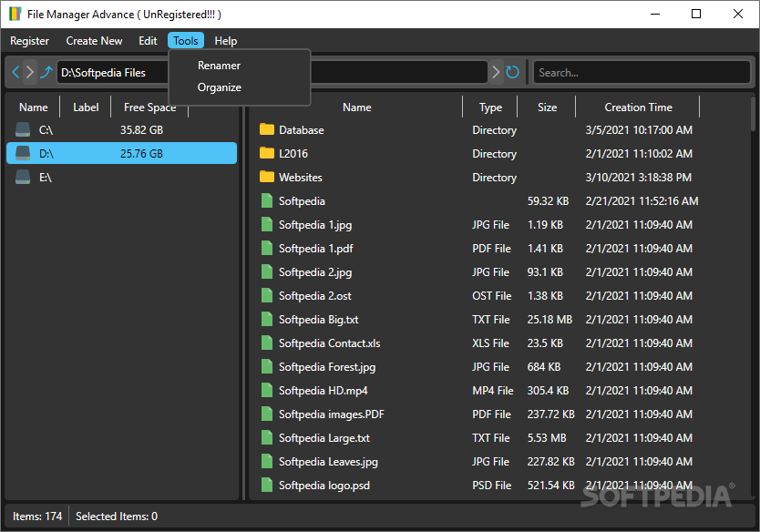Image resolution: width=760 pixels, height=532 pixels.
Task: Click file icon of Softpedia HD.mp4
Action: [267, 391]
